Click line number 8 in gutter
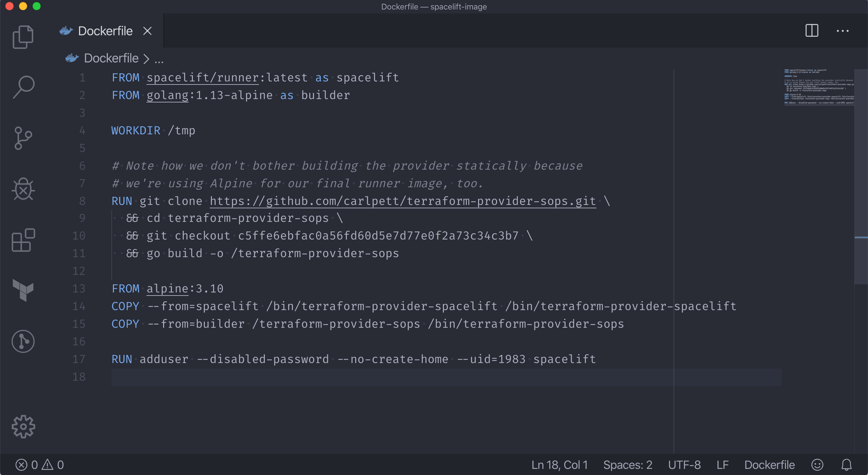The height and width of the screenshot is (475, 868). click(82, 201)
